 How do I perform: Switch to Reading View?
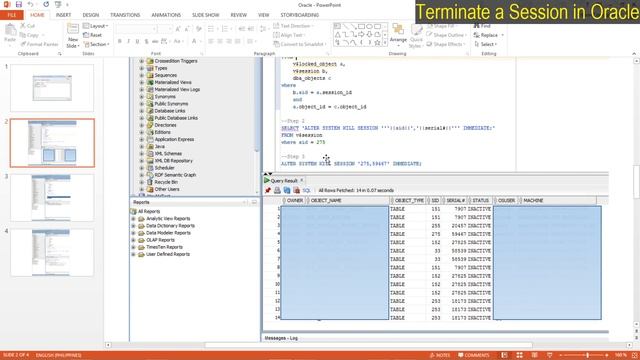click(x=534, y=355)
